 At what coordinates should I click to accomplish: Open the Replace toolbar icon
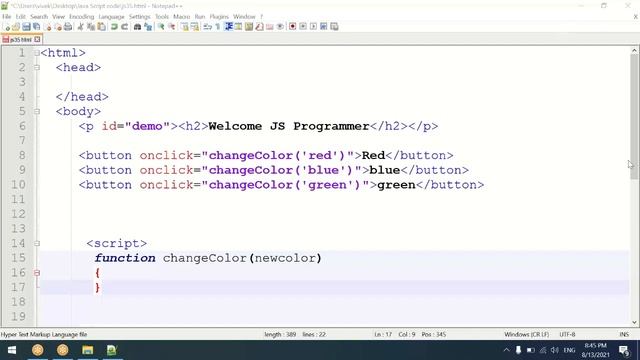[148, 27]
